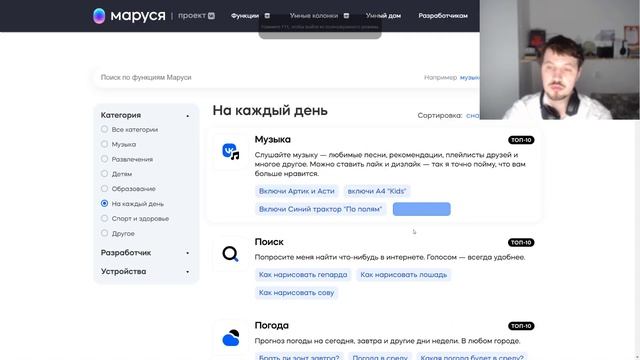Click the ТОП-10 badge on Поиск card
Image resolution: width=640 pixels, height=360 pixels.
pyautogui.click(x=521, y=242)
